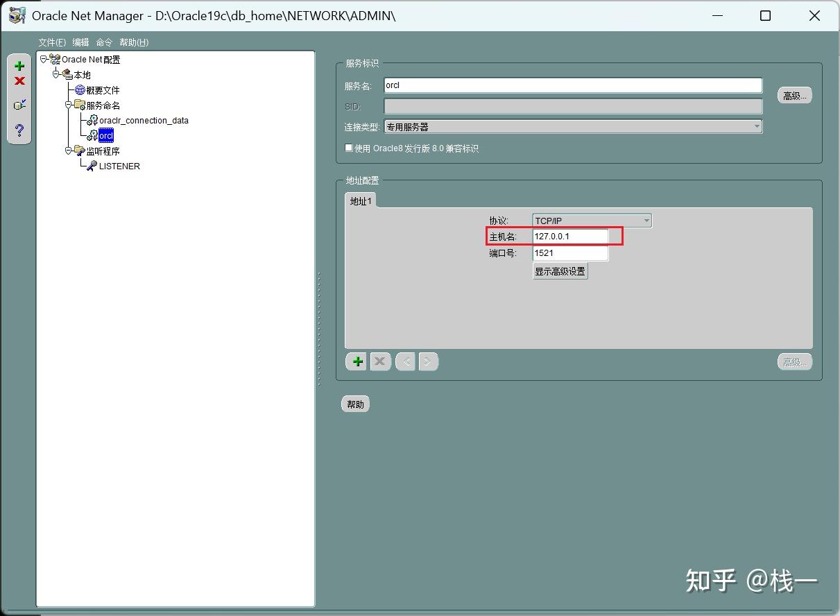The height and width of the screenshot is (616, 840).
Task: Click the vertical splitter handle between panes
Action: (x=319, y=328)
